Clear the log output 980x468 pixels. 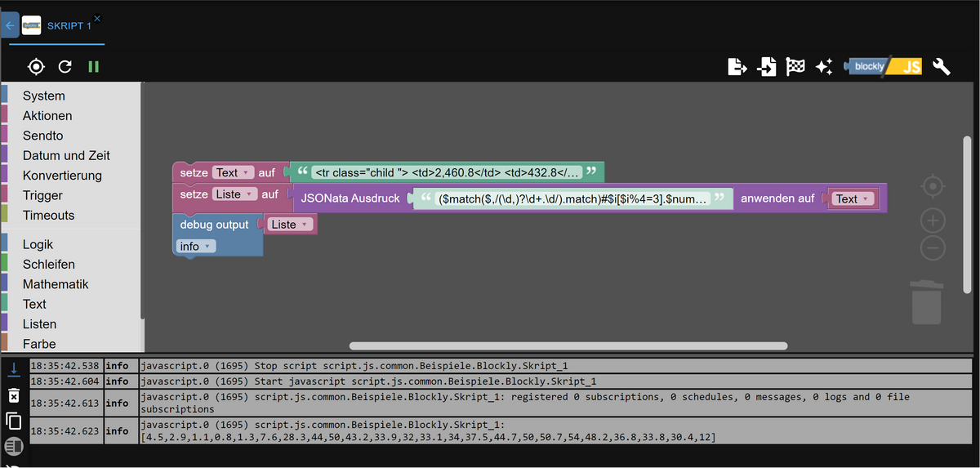click(13, 395)
